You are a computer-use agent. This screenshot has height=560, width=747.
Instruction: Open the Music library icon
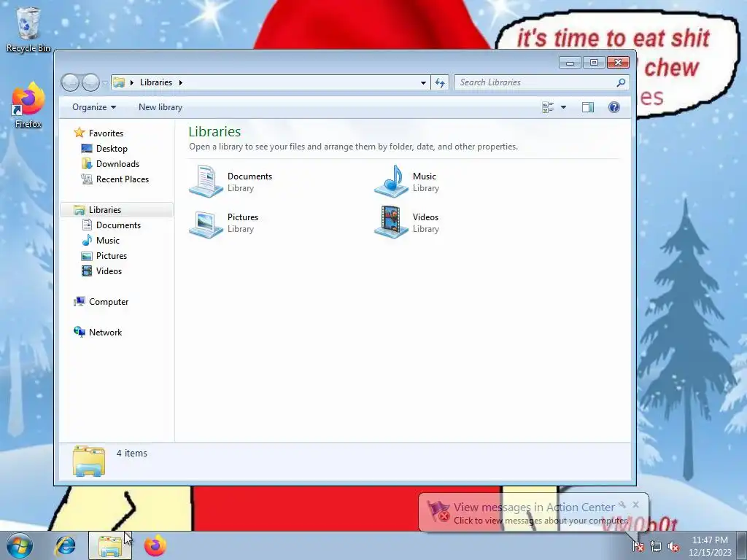point(391,182)
